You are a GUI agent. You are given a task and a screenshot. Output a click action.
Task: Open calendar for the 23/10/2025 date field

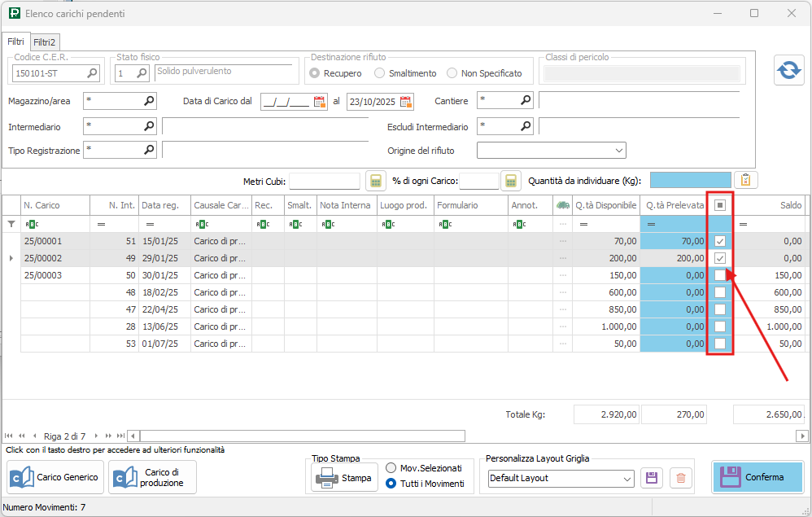click(x=405, y=102)
